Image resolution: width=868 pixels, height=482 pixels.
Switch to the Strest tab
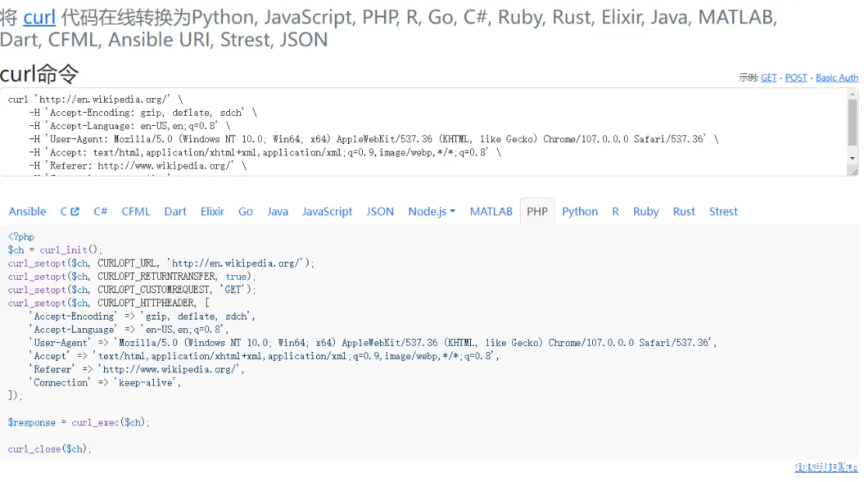(723, 211)
